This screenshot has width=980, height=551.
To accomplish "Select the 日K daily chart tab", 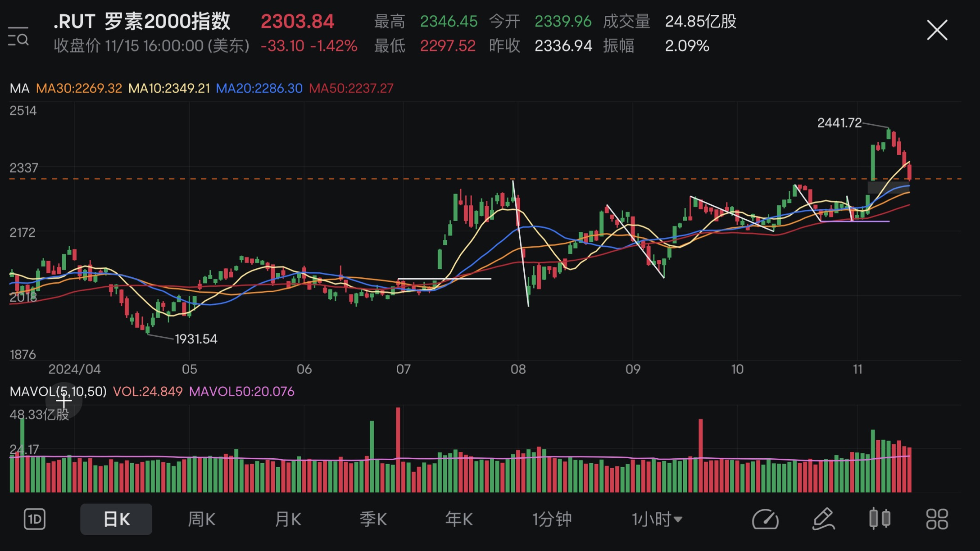I will (x=116, y=519).
